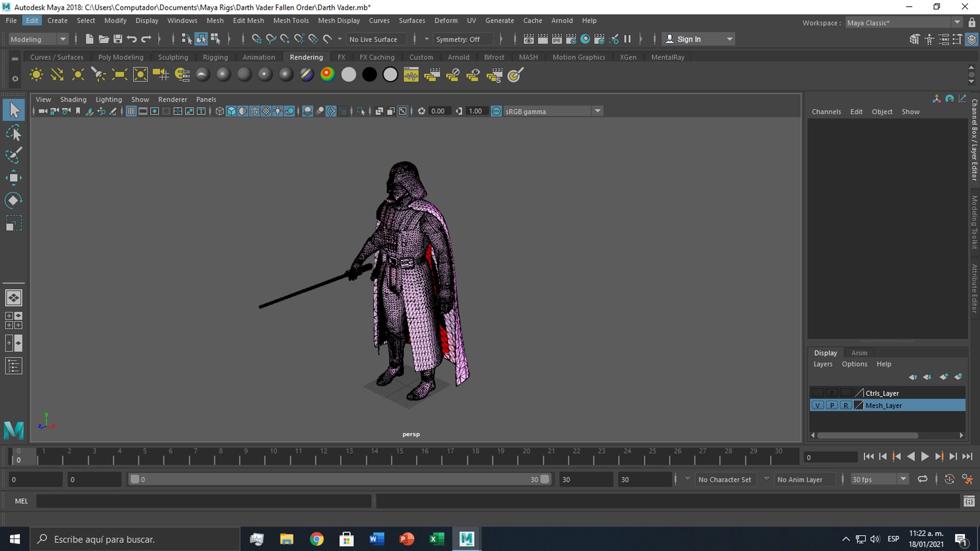
Task: Open the Mesh Tools menu
Action: (x=291, y=20)
